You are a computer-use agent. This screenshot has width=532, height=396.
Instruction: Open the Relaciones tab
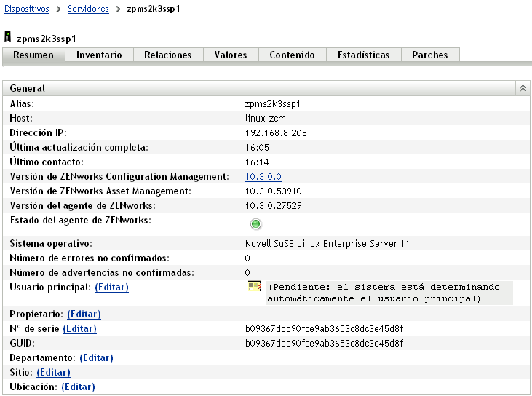click(167, 55)
